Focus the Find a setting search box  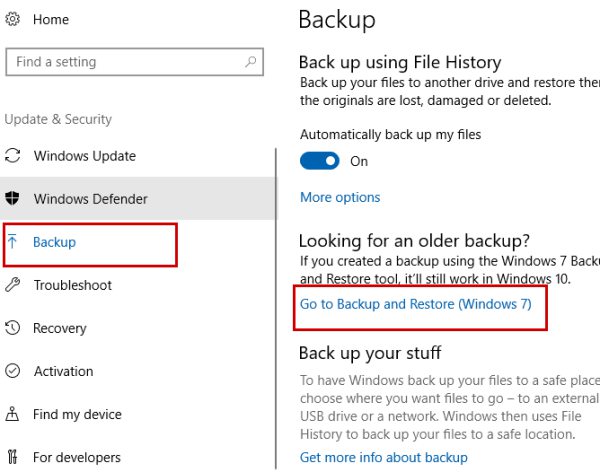point(134,62)
